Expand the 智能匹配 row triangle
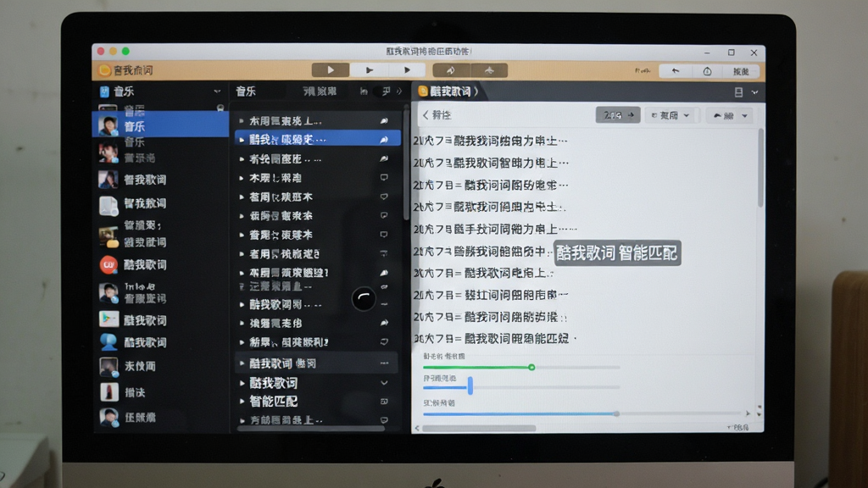This screenshot has width=868, height=488. 242,401
